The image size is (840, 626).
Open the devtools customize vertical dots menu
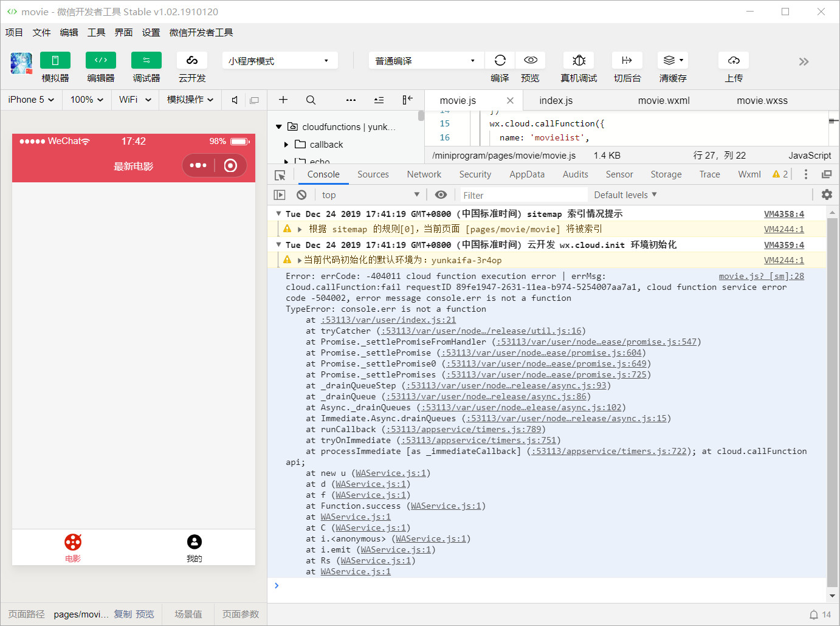(806, 174)
